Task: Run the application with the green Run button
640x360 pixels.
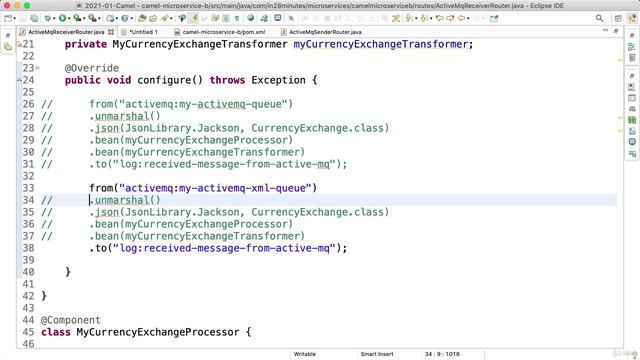Action: (x=62, y=18)
